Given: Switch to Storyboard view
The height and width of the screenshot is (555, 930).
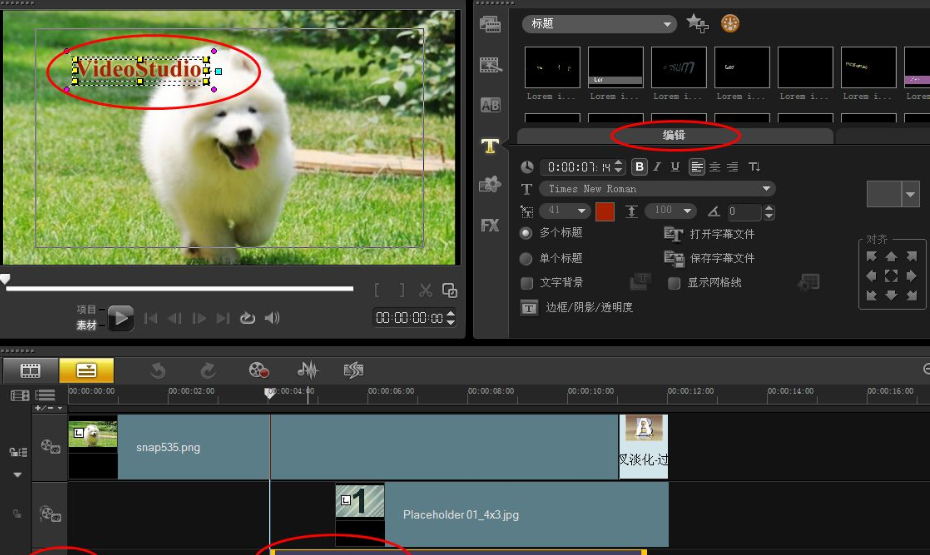Looking at the screenshot, I should [31, 370].
